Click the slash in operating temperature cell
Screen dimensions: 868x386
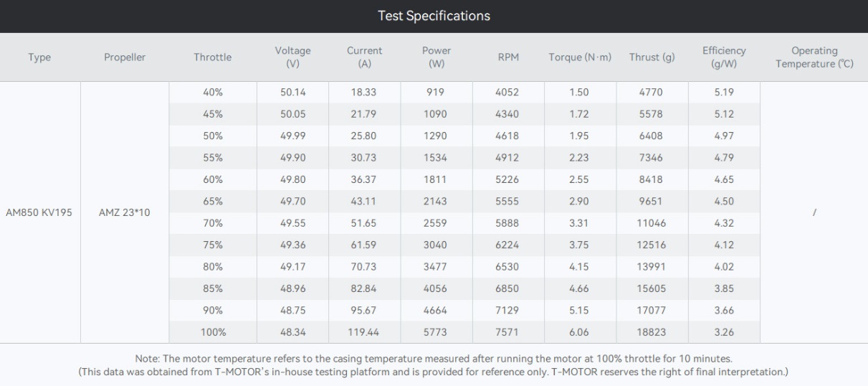pyautogui.click(x=814, y=213)
